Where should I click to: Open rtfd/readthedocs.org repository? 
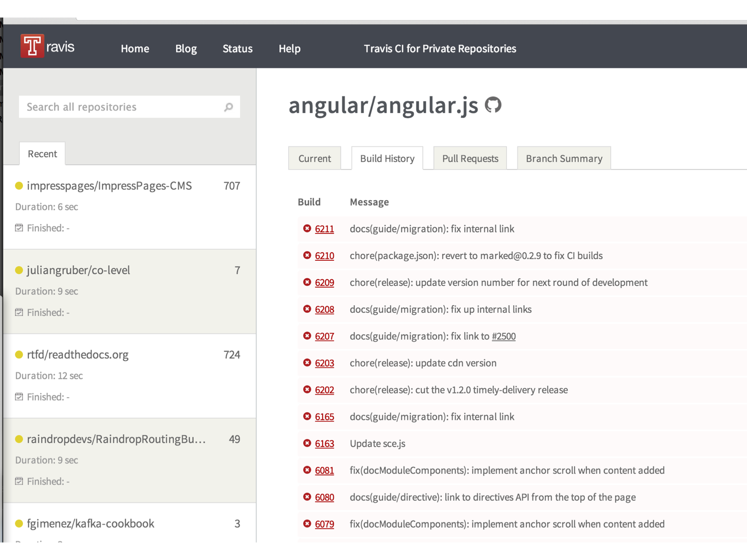78,355
